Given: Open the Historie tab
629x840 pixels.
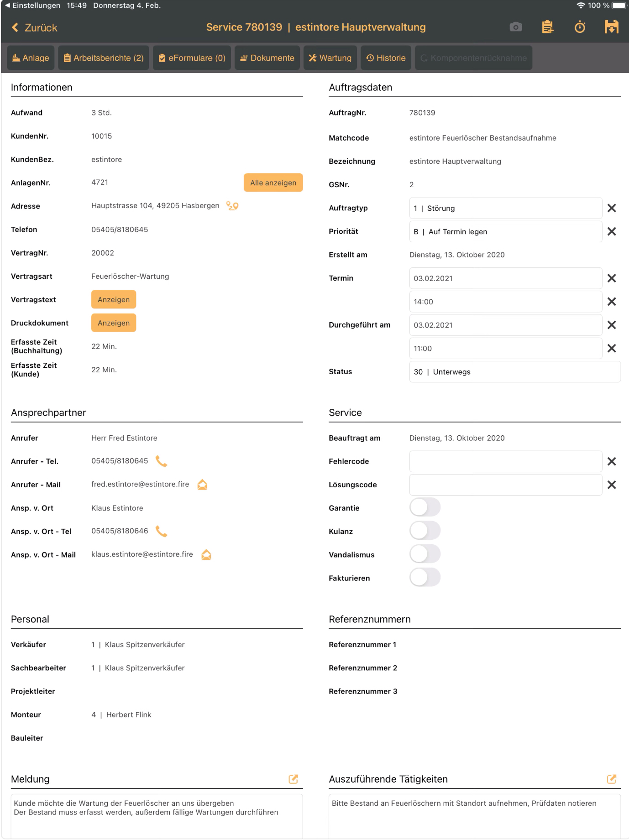Looking at the screenshot, I should [386, 58].
